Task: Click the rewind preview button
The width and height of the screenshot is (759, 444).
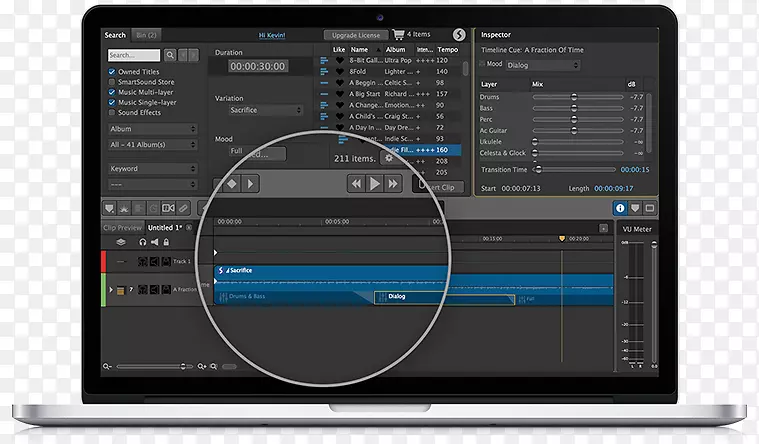Action: click(356, 183)
